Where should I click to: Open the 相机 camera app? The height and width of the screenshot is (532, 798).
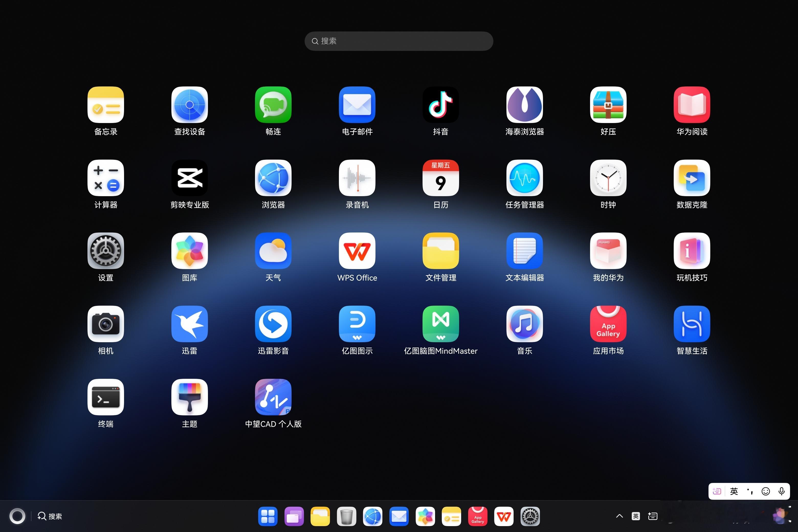106,324
